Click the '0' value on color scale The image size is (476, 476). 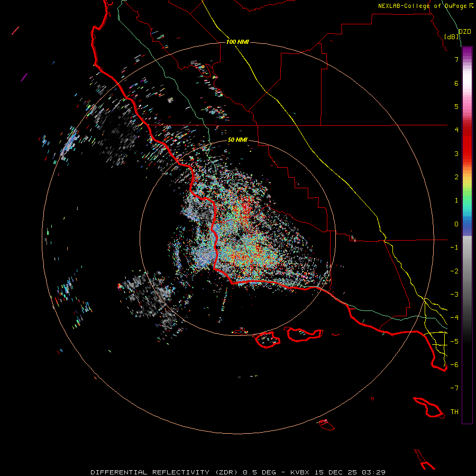[456, 224]
